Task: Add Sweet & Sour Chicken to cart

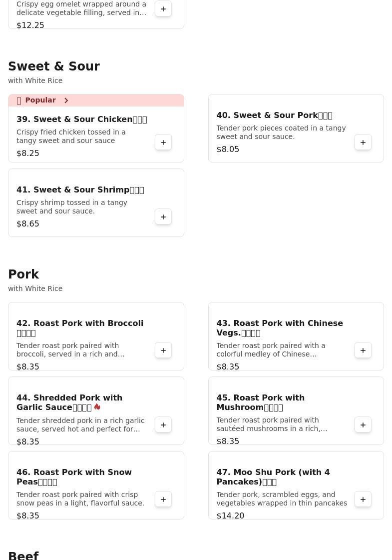Action: (x=163, y=142)
